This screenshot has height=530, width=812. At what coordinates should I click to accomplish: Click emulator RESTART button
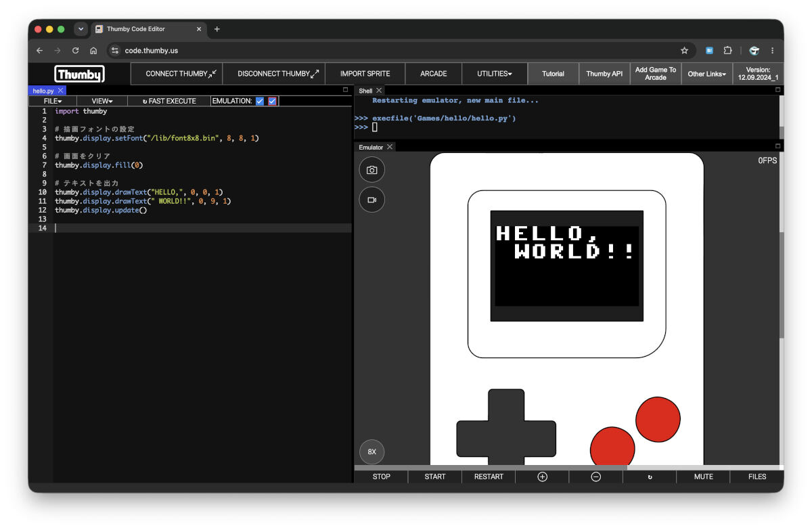(489, 477)
